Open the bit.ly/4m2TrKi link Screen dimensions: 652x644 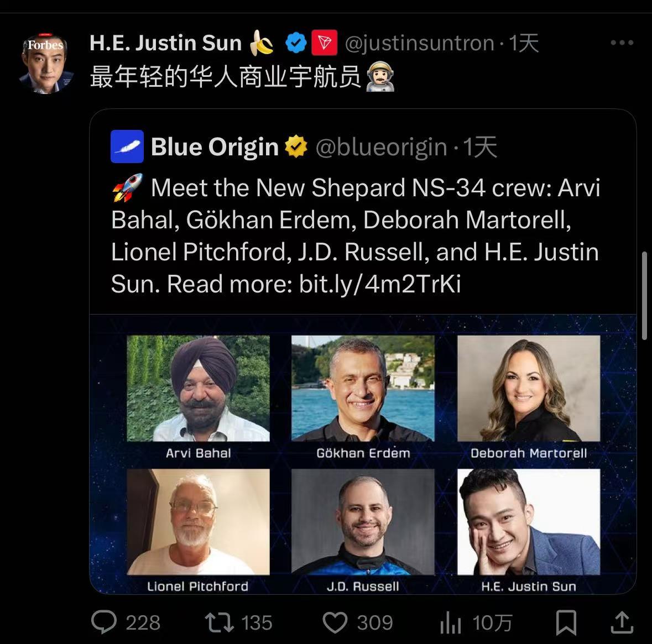point(379,284)
